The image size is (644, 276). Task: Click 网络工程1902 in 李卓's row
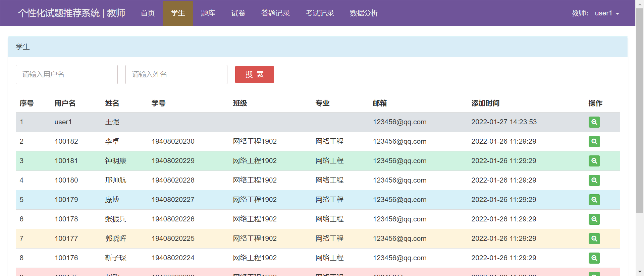pyautogui.click(x=255, y=141)
